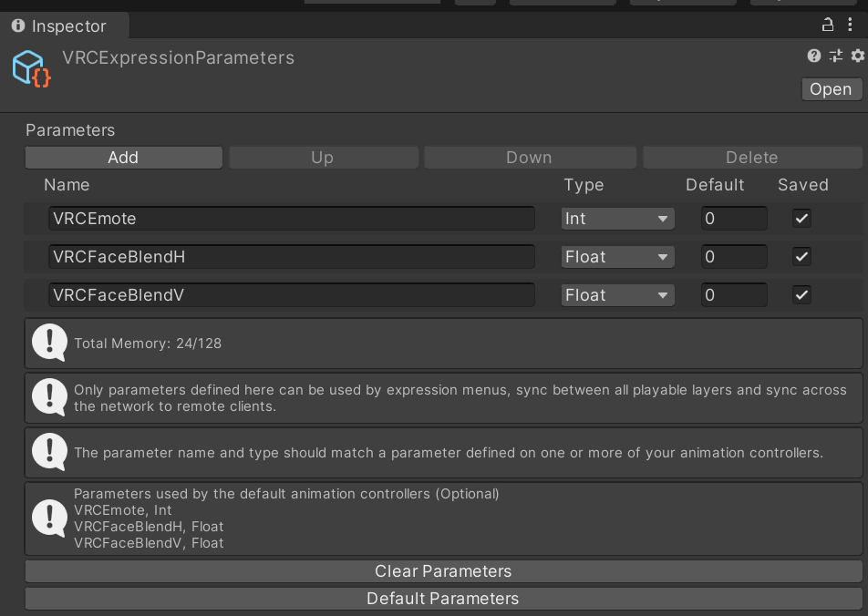Viewport: 868px width, 616px height.
Task: Click the 'Default' column header
Action: tap(715, 185)
